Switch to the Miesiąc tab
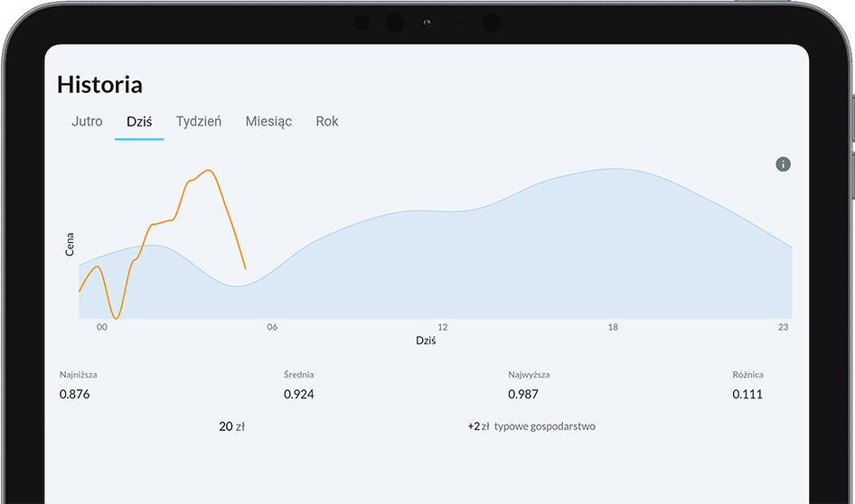Image resolution: width=855 pixels, height=504 pixels. [x=268, y=122]
